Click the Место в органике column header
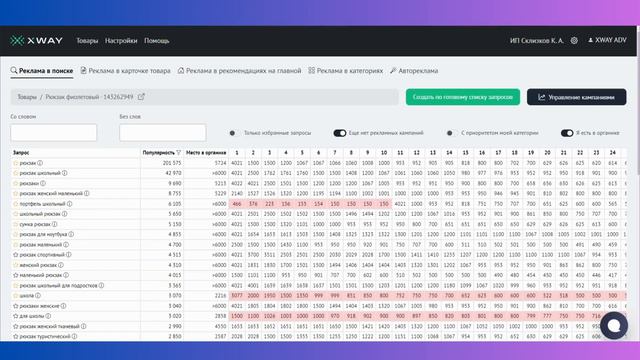Viewport: 640px width, 360px height. 206,153
